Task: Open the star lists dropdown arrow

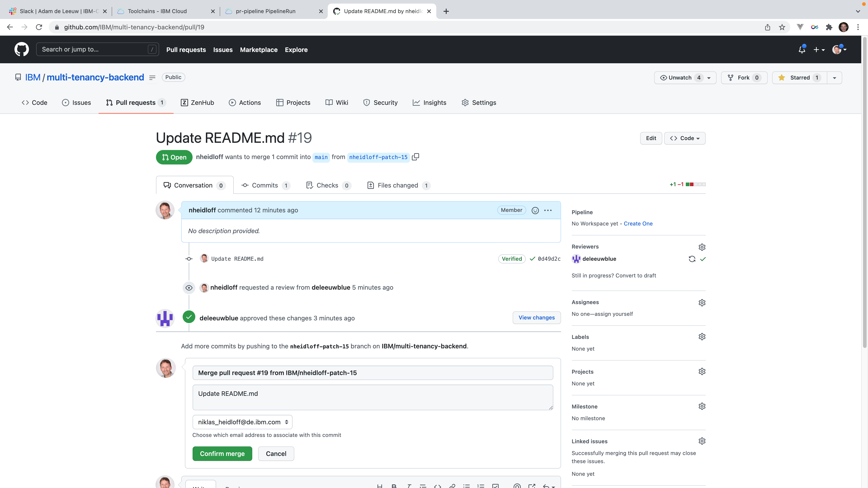Action: tap(834, 78)
